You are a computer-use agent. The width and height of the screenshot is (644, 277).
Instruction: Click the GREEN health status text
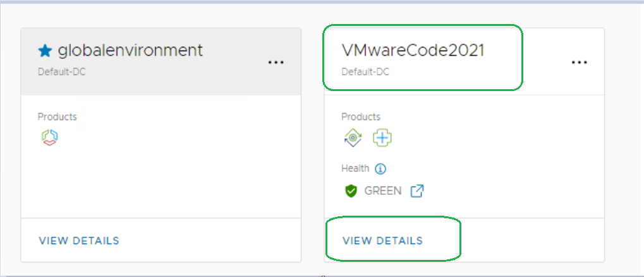coord(382,190)
